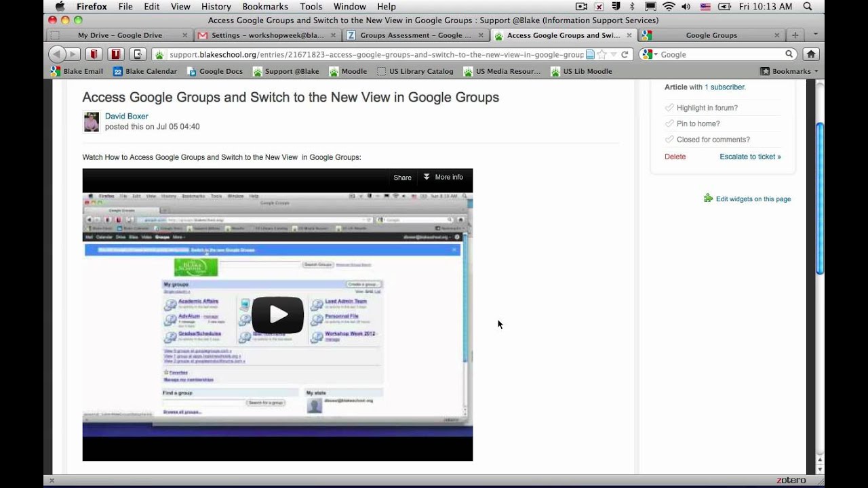Open the US flag input menu

704,7
